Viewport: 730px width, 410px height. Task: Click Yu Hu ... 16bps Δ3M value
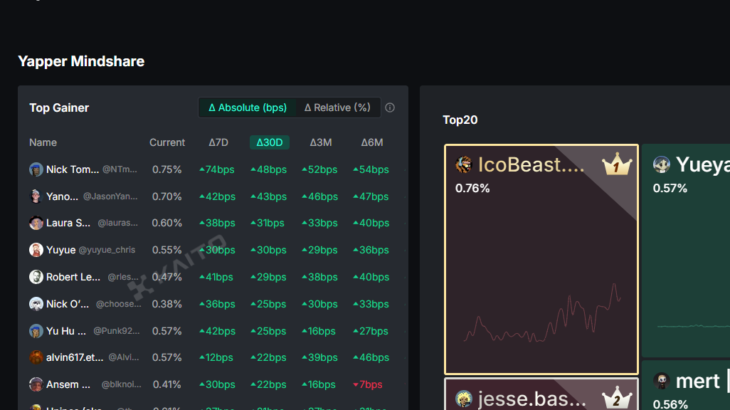tap(318, 331)
